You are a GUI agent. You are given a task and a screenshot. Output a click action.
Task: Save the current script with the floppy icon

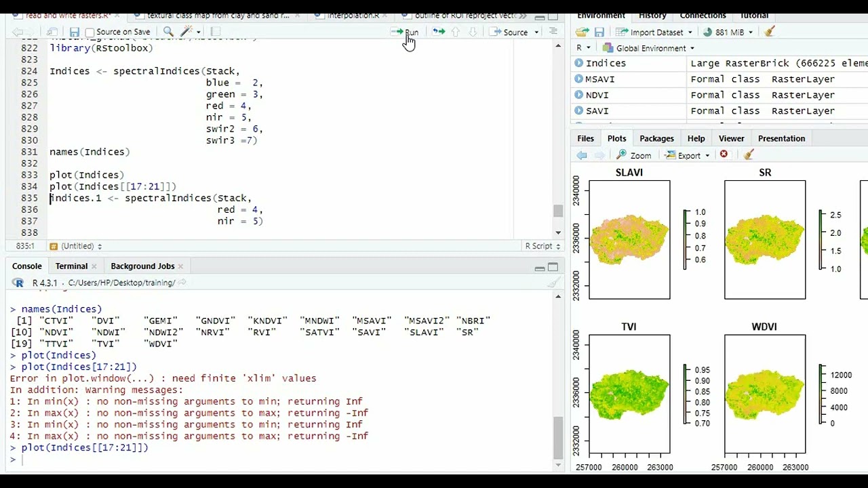75,32
